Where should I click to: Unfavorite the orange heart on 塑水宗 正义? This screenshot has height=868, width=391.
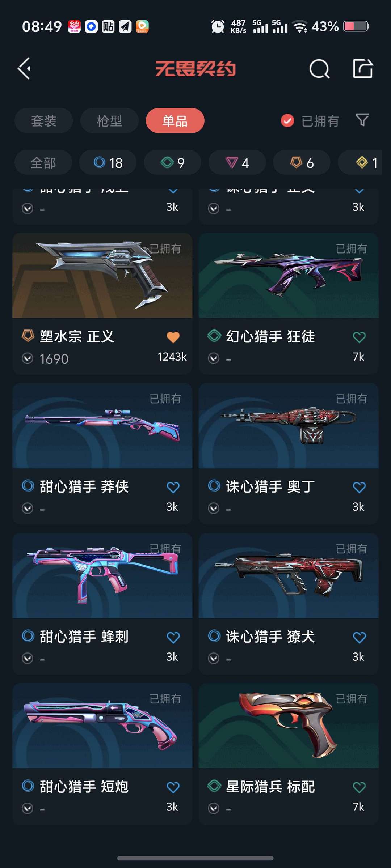click(x=173, y=337)
